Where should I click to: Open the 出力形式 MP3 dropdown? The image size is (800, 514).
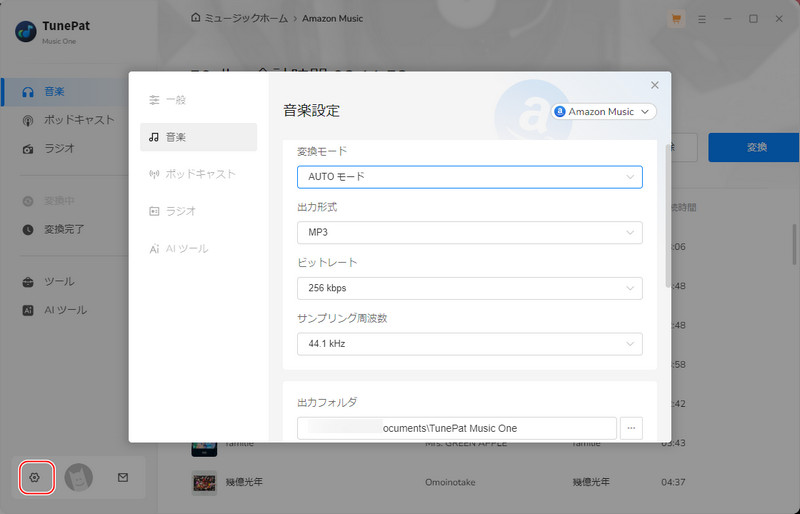[x=469, y=232]
